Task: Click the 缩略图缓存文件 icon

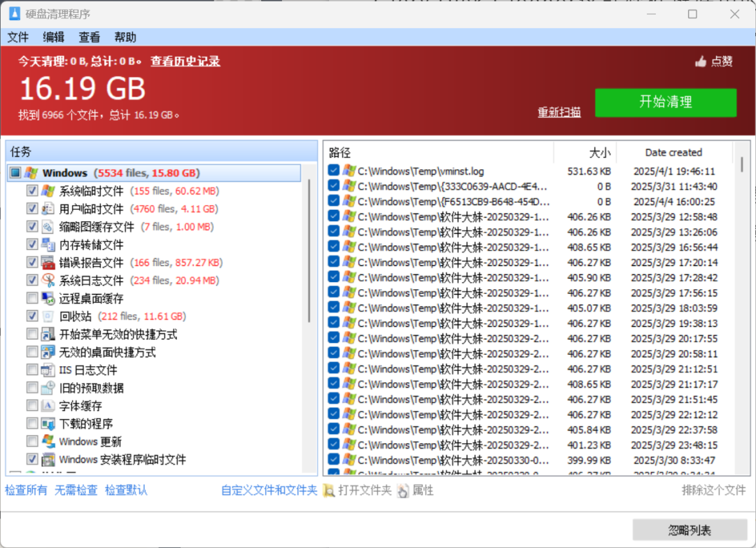Action: 49,226
